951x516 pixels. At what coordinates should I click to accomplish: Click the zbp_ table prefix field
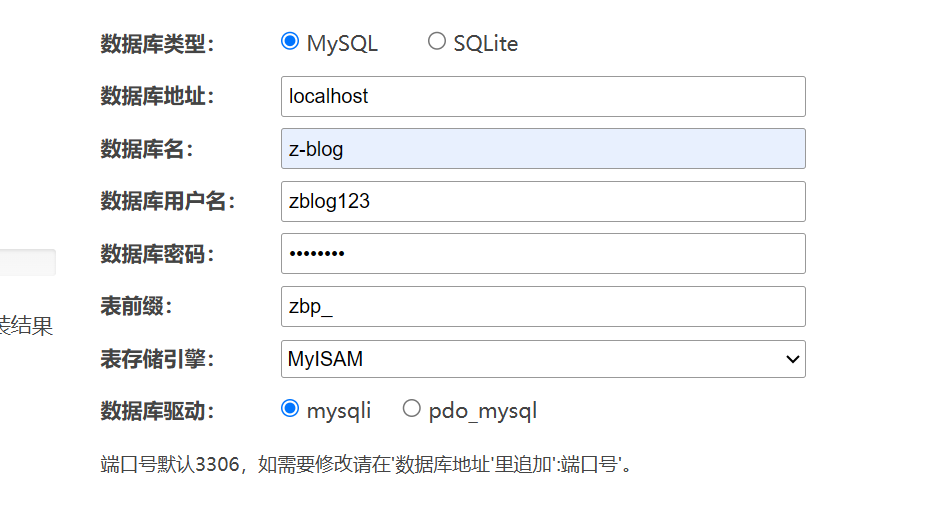pos(543,306)
